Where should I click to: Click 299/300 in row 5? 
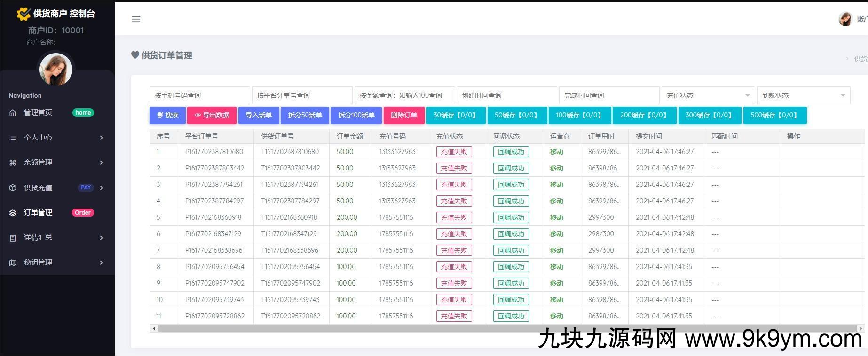(601, 217)
